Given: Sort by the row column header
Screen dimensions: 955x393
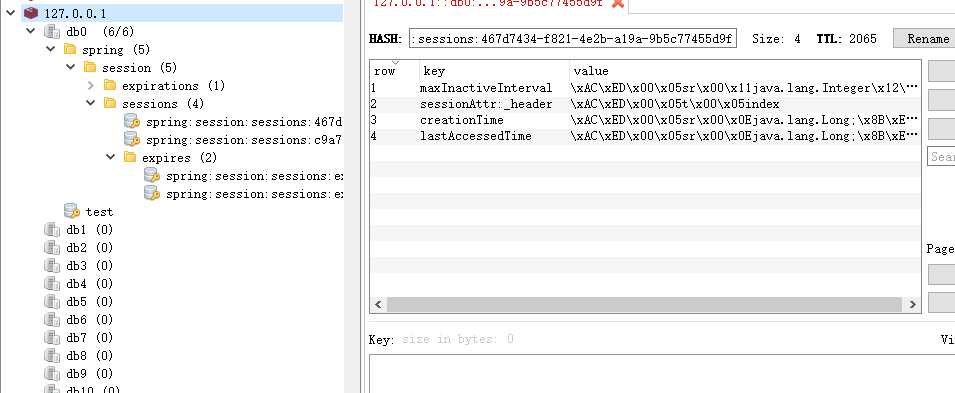Looking at the screenshot, I should pos(395,71).
